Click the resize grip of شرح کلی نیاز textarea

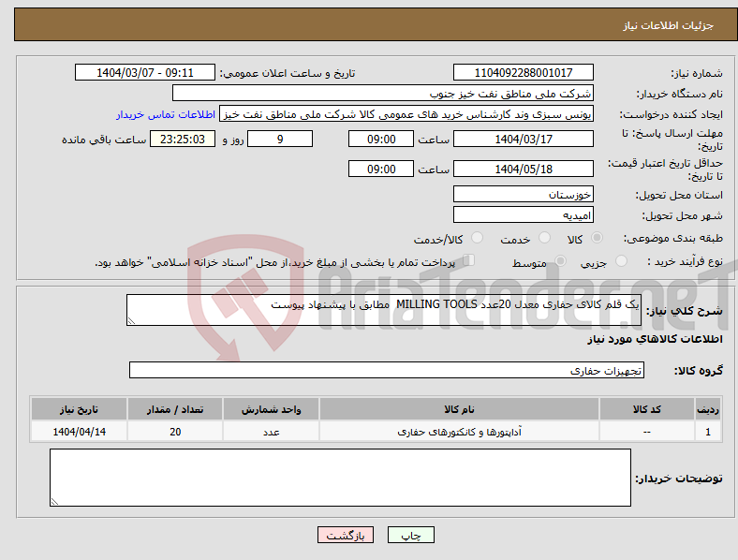(x=131, y=321)
